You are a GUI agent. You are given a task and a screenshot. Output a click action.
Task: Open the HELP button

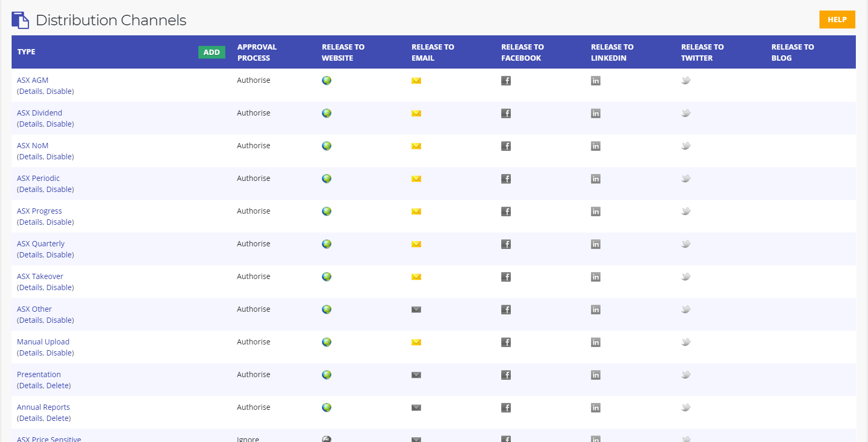(x=837, y=20)
